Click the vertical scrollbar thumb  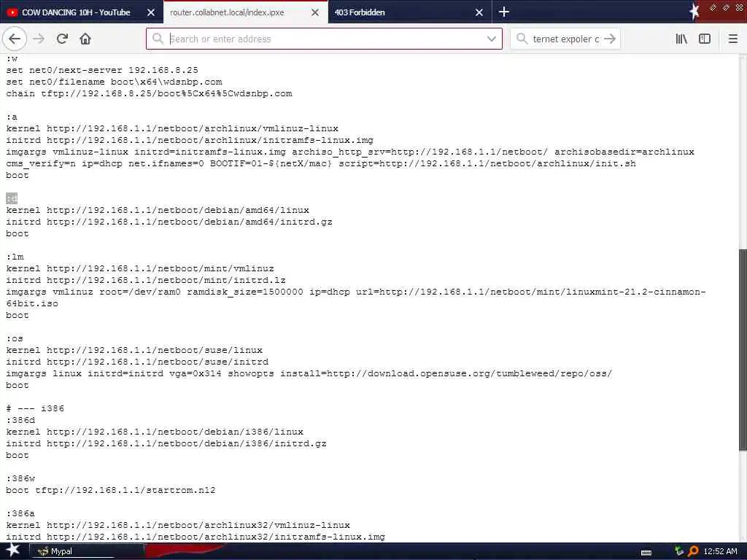coord(743,349)
